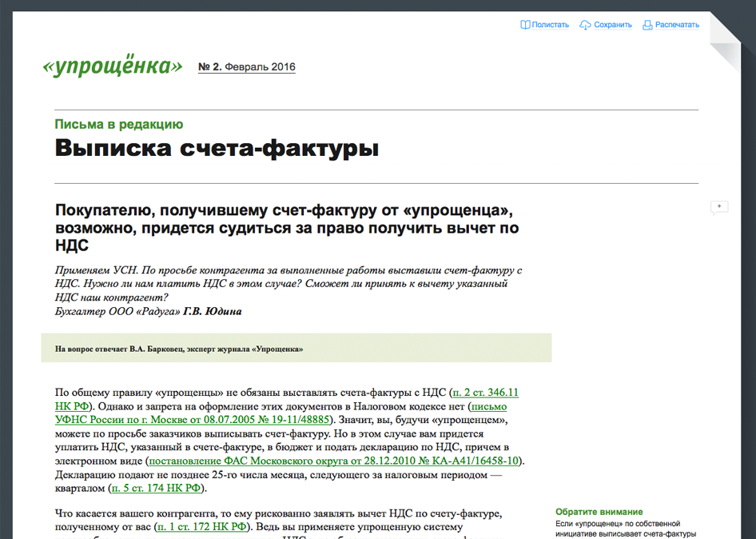Click the open-book icon beside Полистать
This screenshot has height=539, width=756.
tap(525, 25)
